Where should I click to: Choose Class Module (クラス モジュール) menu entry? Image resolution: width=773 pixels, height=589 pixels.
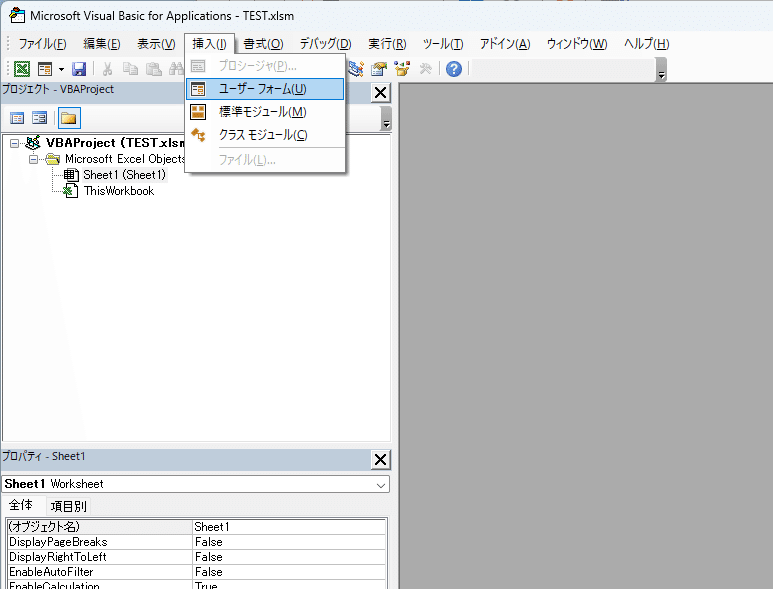[265, 135]
